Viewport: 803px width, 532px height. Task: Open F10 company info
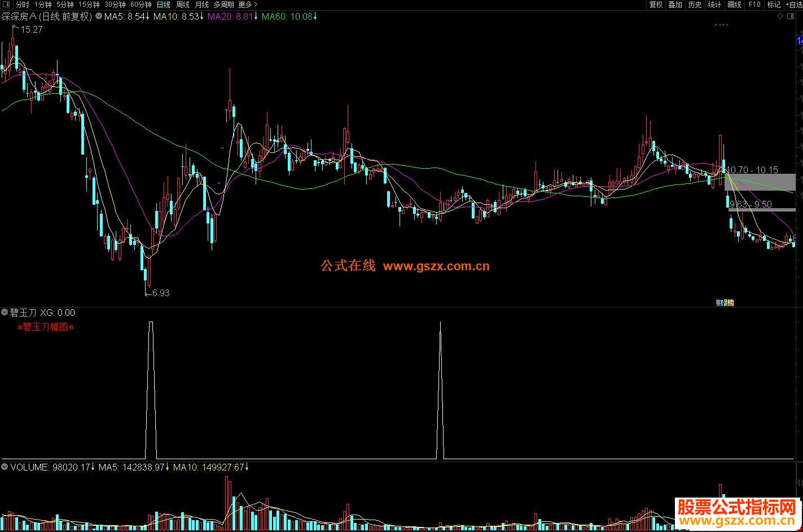tap(754, 5)
